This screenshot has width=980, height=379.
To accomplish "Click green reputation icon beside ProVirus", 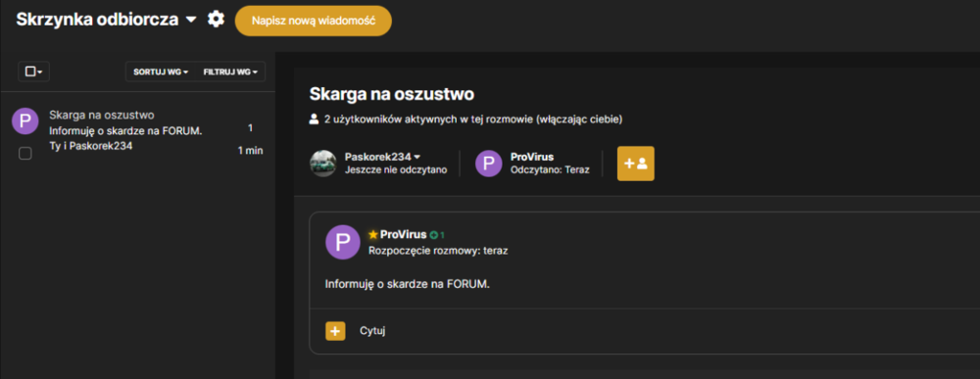I will [x=433, y=235].
